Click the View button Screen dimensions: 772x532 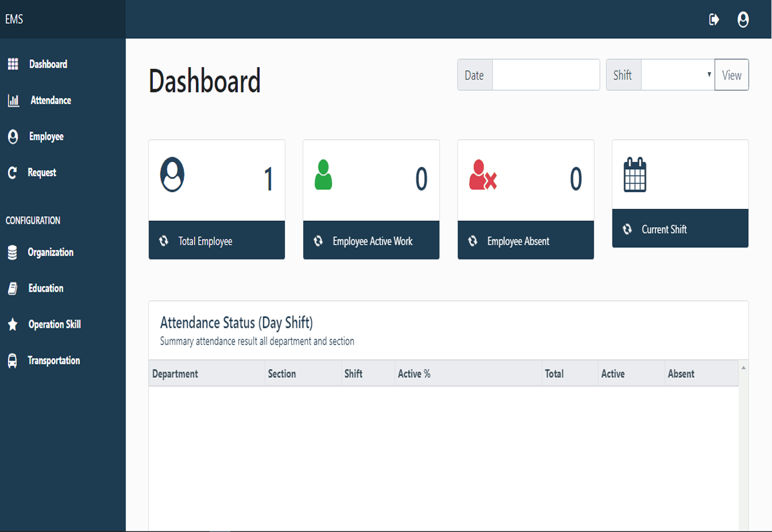click(732, 74)
